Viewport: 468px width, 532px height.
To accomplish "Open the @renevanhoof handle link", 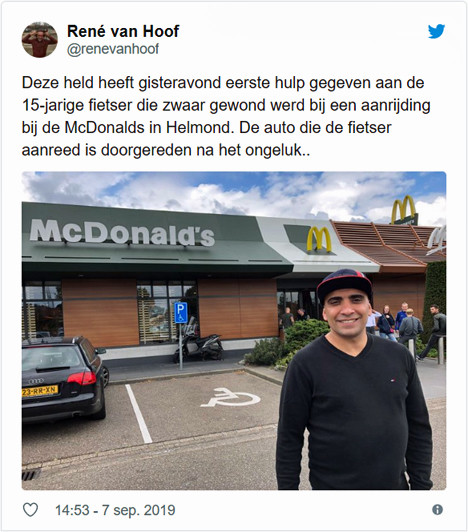I will [113, 49].
